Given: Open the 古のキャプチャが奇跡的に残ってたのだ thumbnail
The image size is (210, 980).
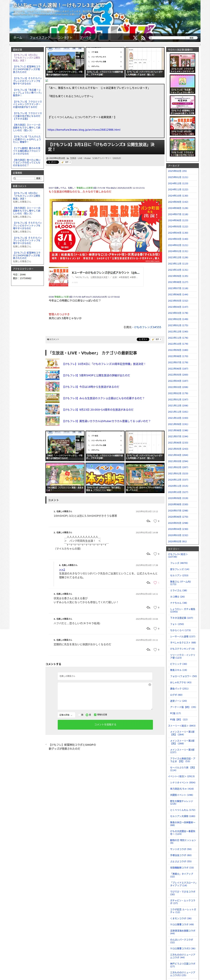Looking at the screenshot, I should point(145,478).
